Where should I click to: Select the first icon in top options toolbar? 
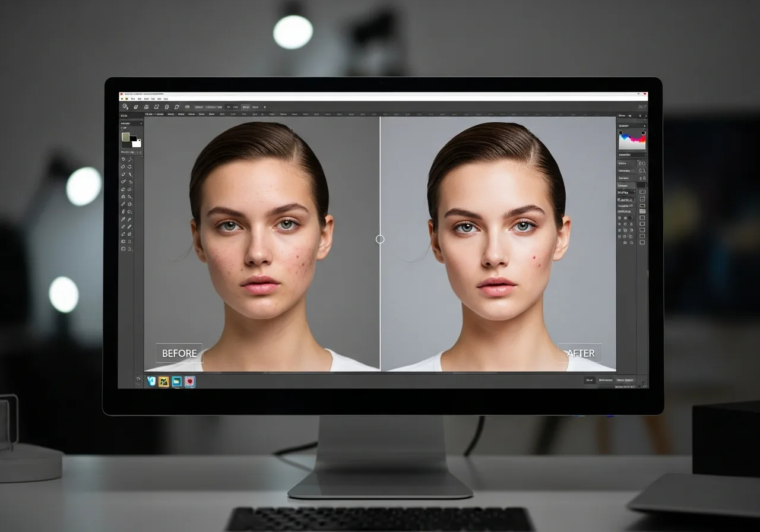125,107
